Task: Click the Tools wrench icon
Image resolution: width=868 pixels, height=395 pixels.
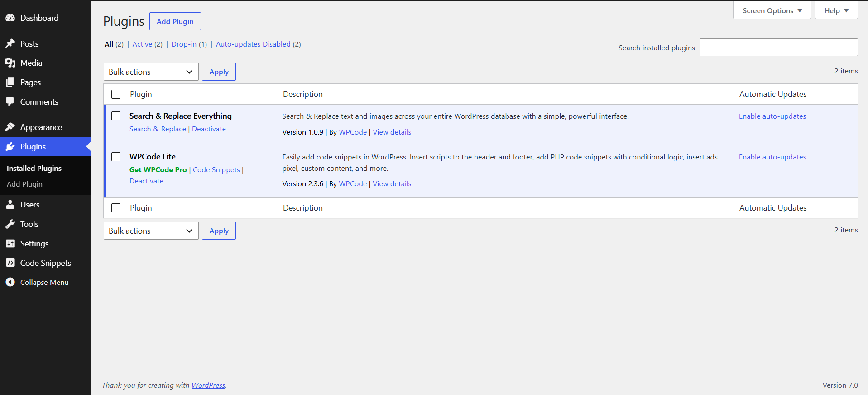Action: [x=10, y=224]
